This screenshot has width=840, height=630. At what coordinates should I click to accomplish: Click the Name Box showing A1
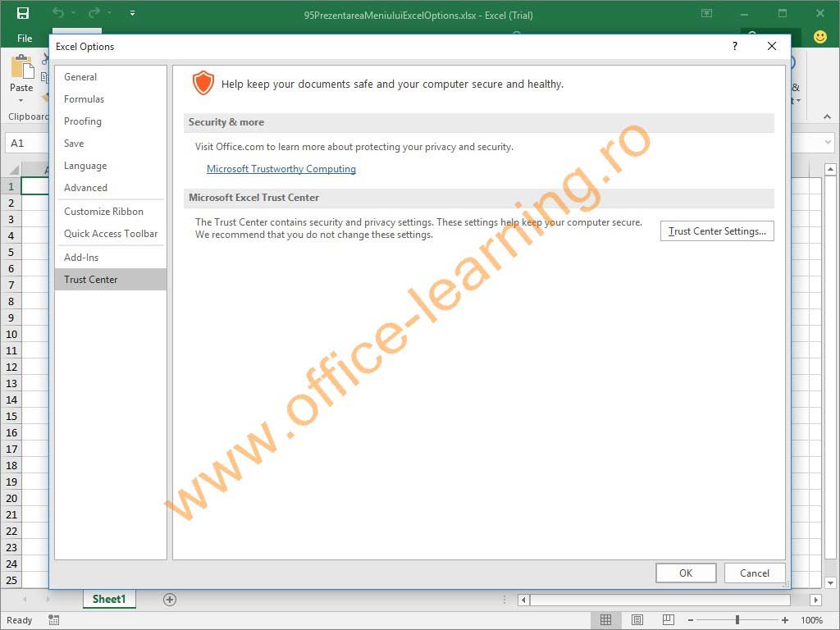click(27, 143)
